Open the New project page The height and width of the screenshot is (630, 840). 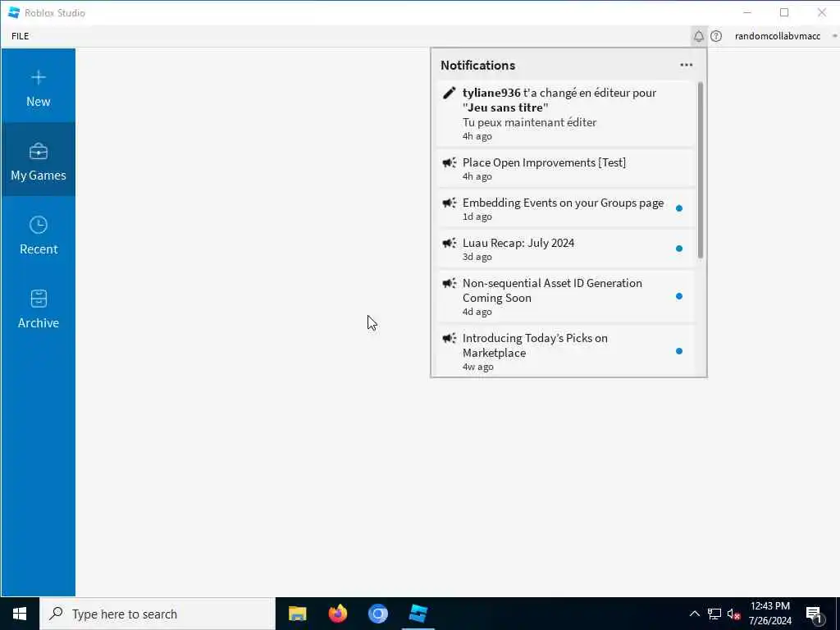pyautogui.click(x=38, y=85)
